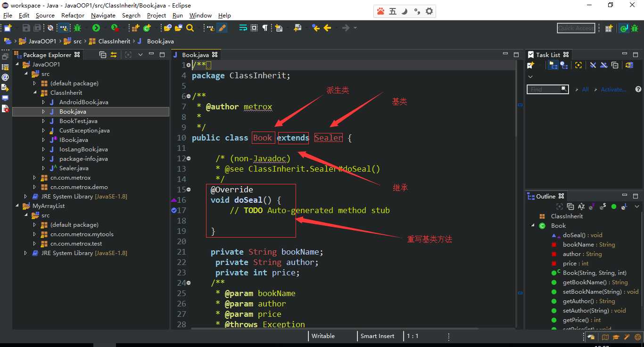The height and width of the screenshot is (347, 644).
Task: Toggle Hide Static Fields in Outline
Action: click(603, 206)
